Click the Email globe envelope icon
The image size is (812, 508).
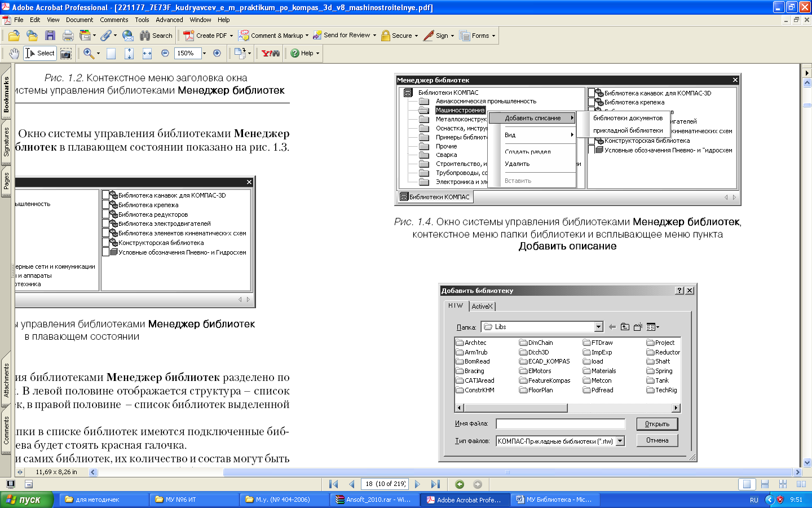[x=128, y=36]
